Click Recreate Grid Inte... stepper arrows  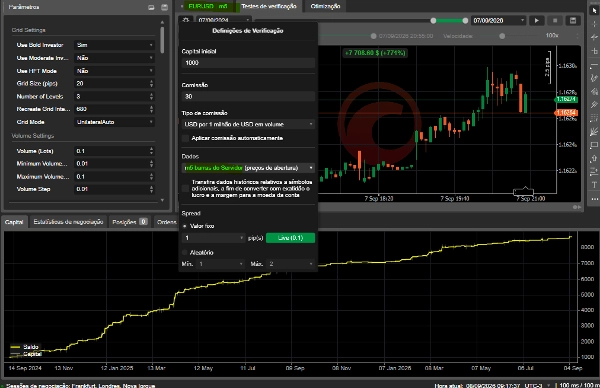(x=152, y=109)
